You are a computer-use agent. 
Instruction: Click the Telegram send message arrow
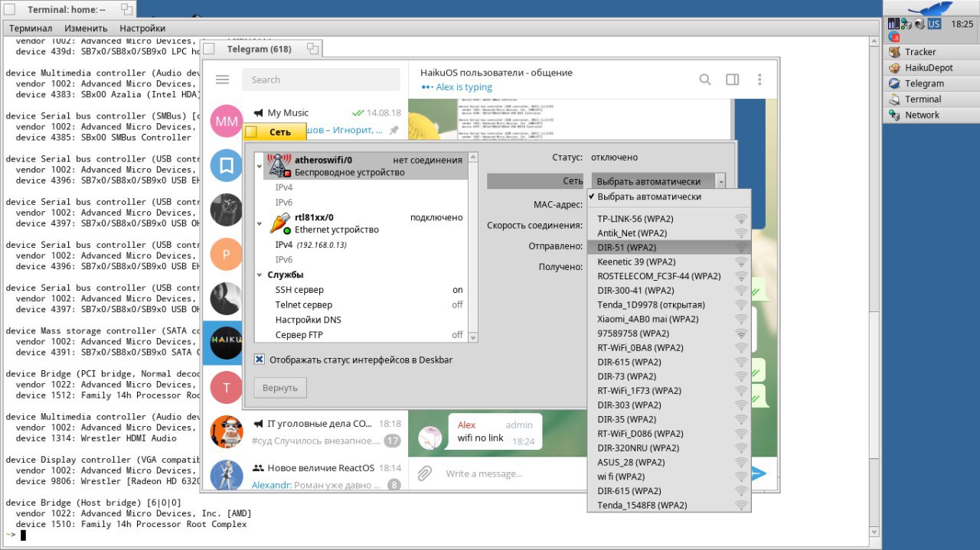click(x=759, y=474)
